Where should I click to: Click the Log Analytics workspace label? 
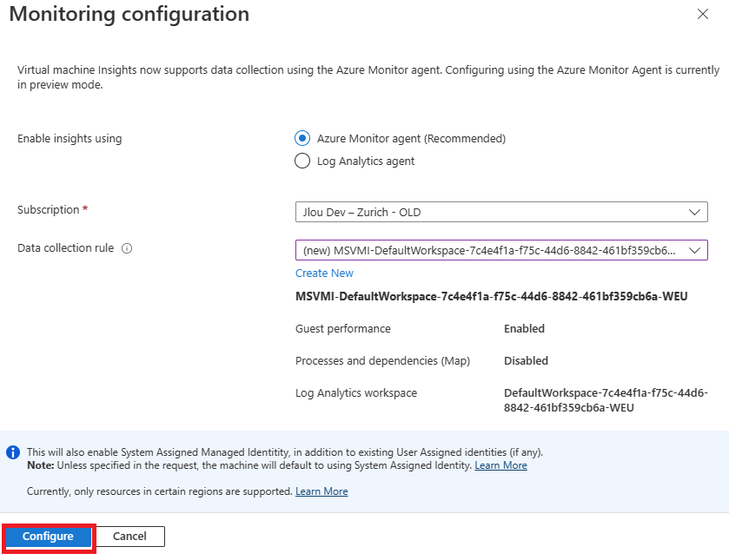coord(356,392)
